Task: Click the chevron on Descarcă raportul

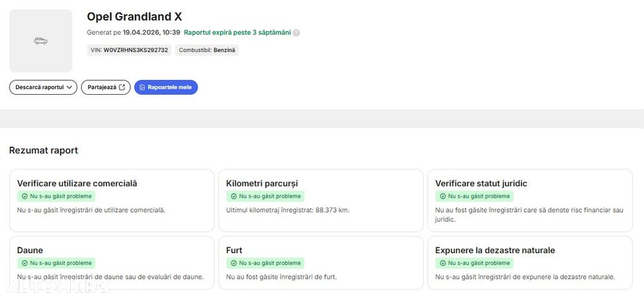Action: [x=69, y=87]
